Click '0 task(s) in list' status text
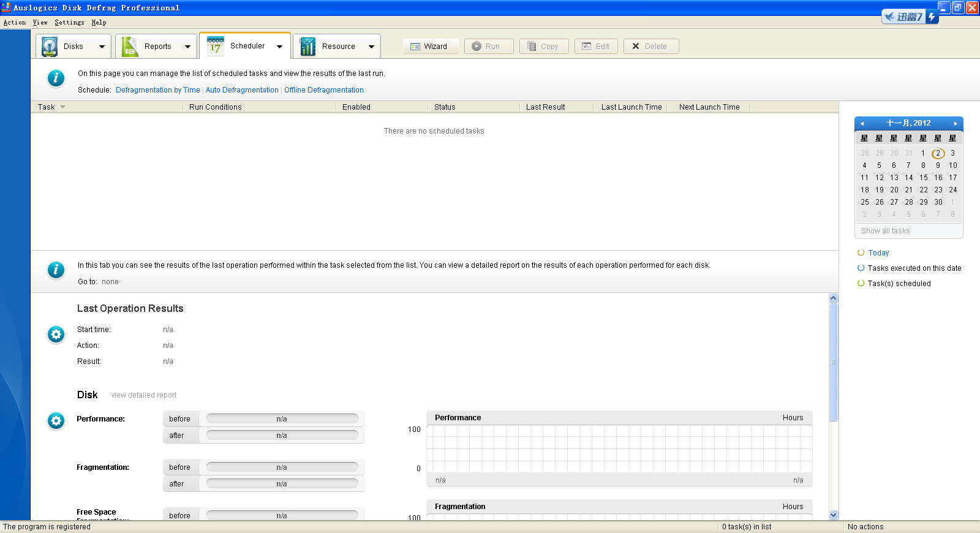The height and width of the screenshot is (533, 980). (x=747, y=527)
